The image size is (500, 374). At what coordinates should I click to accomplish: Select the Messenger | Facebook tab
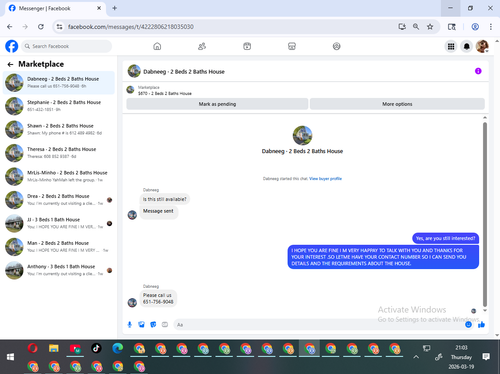pyautogui.click(x=55, y=8)
